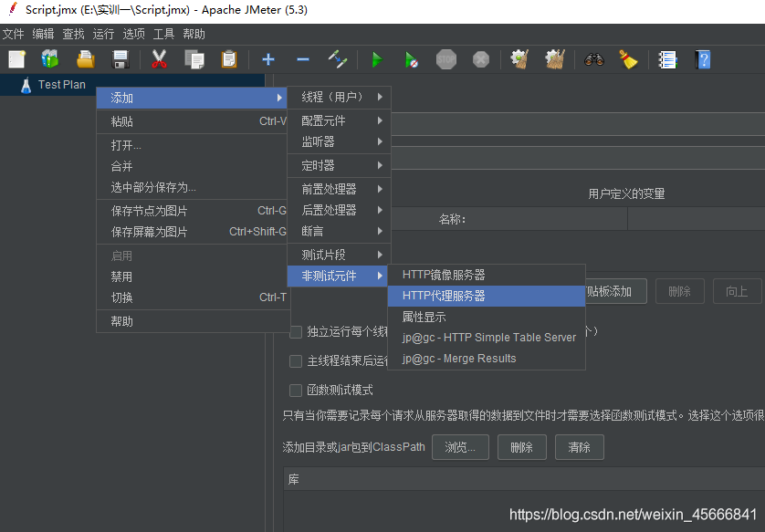This screenshot has height=532, width=765.
Task: Expand 定时器 submenu
Action: tap(340, 165)
